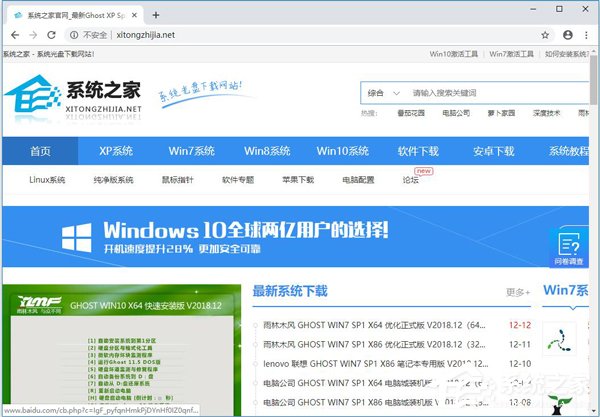Click the 12-12 date text
Viewport: 600px width, 417px height.
(x=520, y=325)
